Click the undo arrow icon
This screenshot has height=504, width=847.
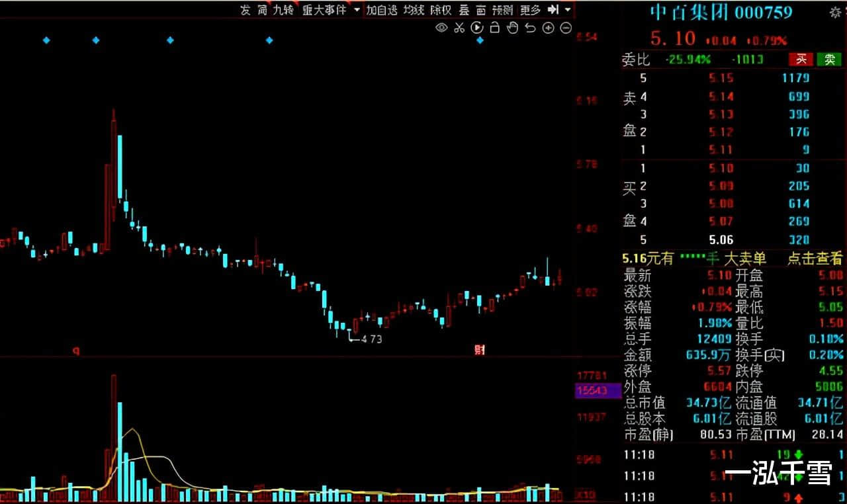coord(530,27)
